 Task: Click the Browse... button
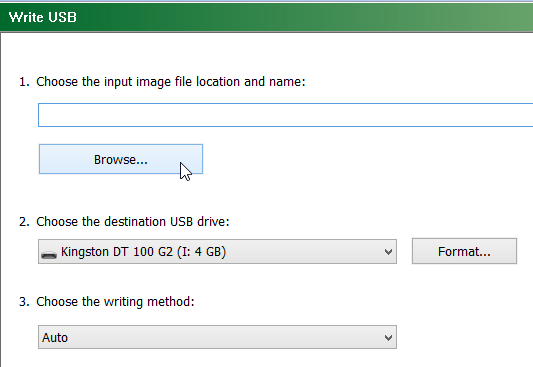(121, 159)
